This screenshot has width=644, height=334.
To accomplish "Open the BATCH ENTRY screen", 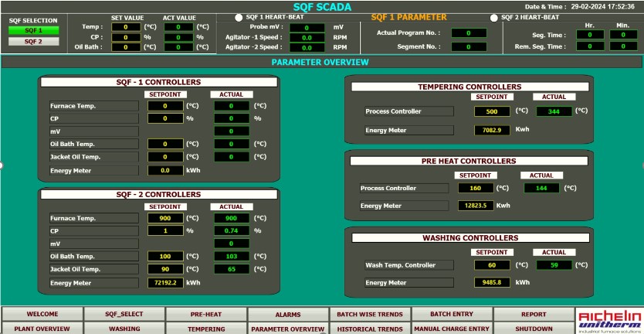I will click(452, 315).
